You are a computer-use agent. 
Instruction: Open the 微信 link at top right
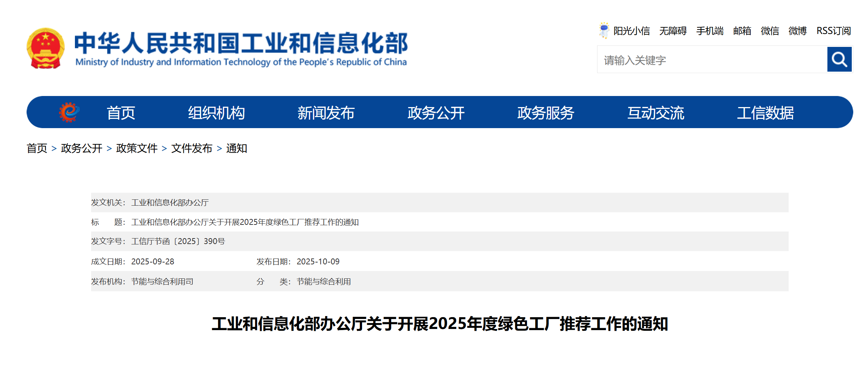(x=769, y=31)
